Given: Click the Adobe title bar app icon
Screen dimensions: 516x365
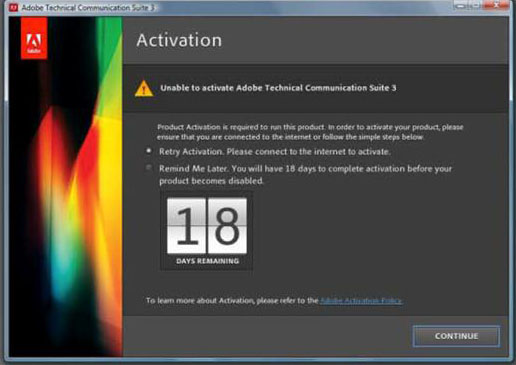Looking at the screenshot, I should [14, 7].
